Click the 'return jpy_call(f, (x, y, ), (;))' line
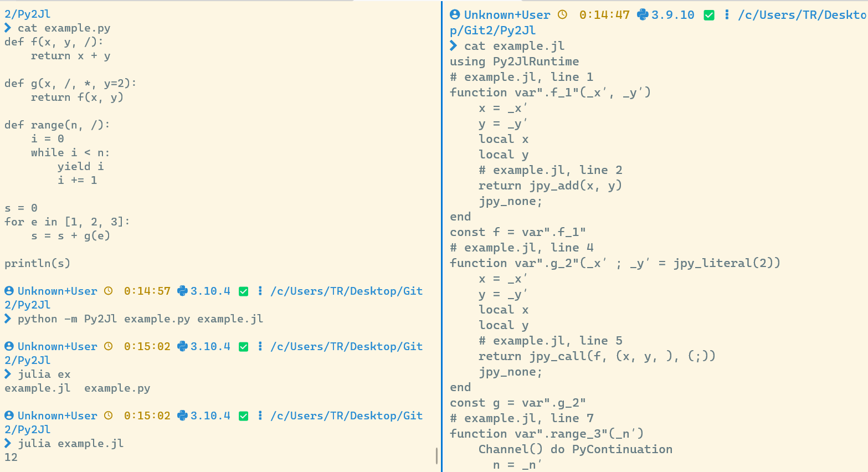This screenshot has height=472, width=868. click(x=597, y=356)
